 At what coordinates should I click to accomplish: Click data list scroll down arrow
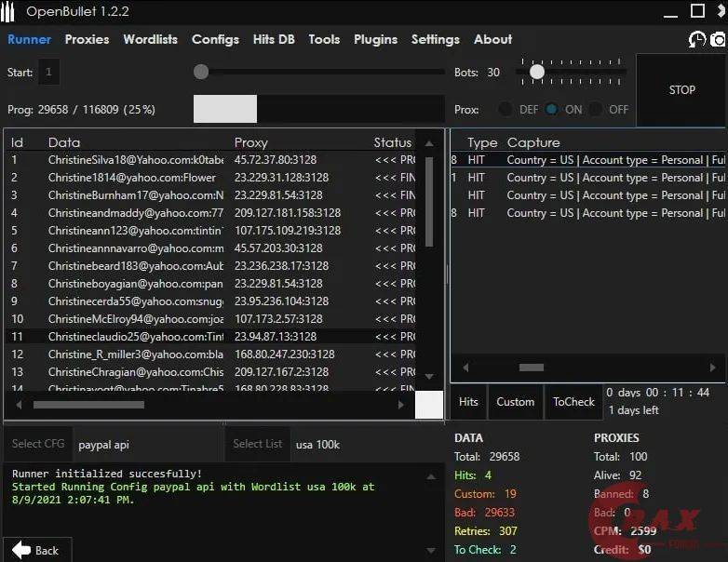(x=429, y=376)
